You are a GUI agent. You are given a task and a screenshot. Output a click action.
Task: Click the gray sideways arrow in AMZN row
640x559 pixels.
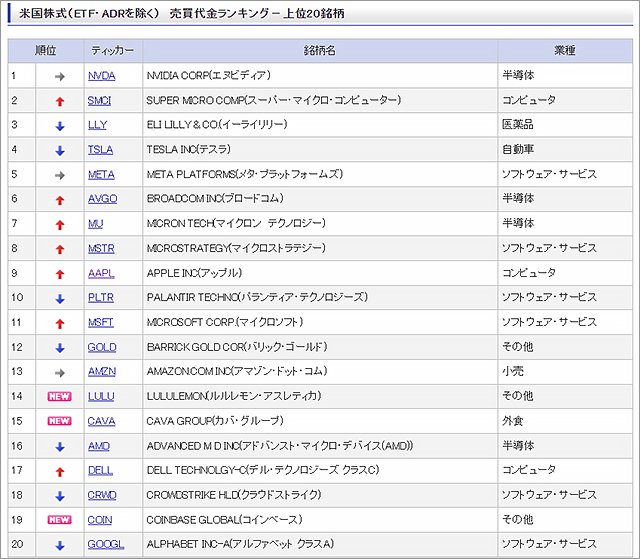point(60,373)
